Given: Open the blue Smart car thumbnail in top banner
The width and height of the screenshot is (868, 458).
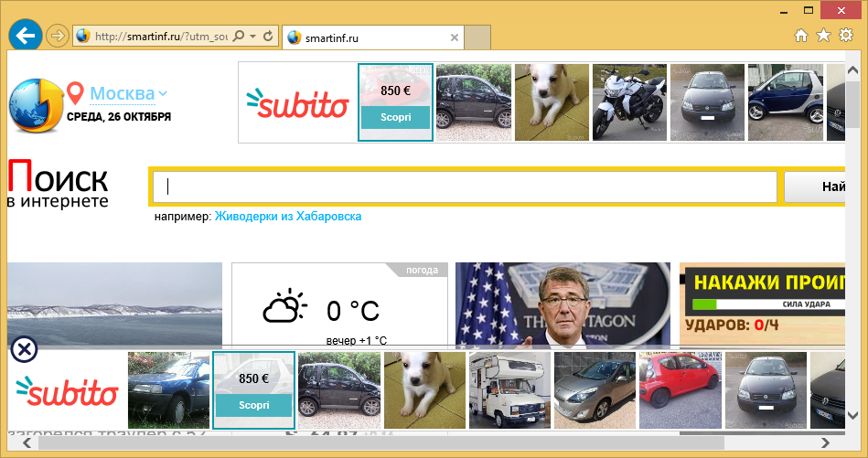Looking at the screenshot, I should coord(785,102).
